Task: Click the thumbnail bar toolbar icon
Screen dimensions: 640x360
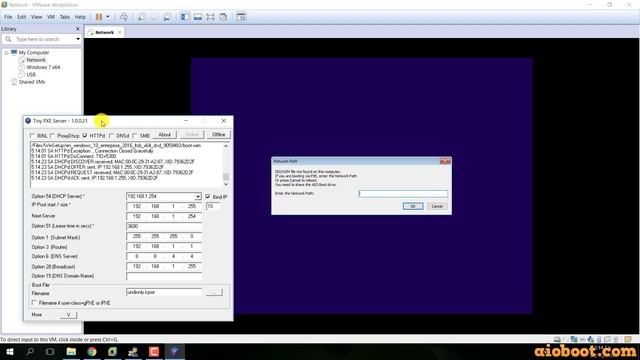Action: click(x=198, y=17)
